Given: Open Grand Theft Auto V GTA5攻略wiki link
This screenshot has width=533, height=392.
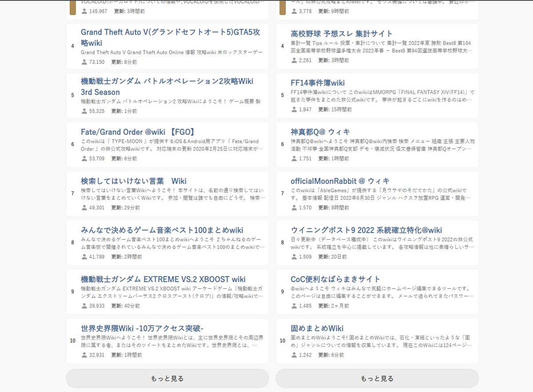Looking at the screenshot, I should tap(170, 38).
